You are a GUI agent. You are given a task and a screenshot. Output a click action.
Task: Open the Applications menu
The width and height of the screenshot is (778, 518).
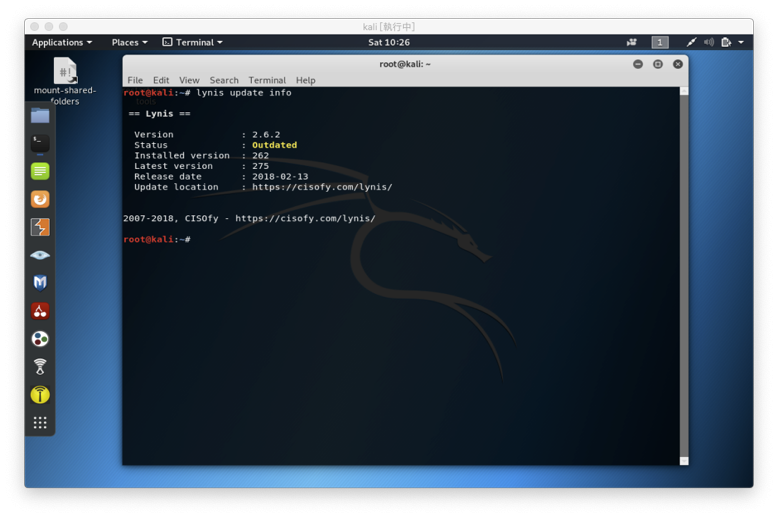(62, 43)
